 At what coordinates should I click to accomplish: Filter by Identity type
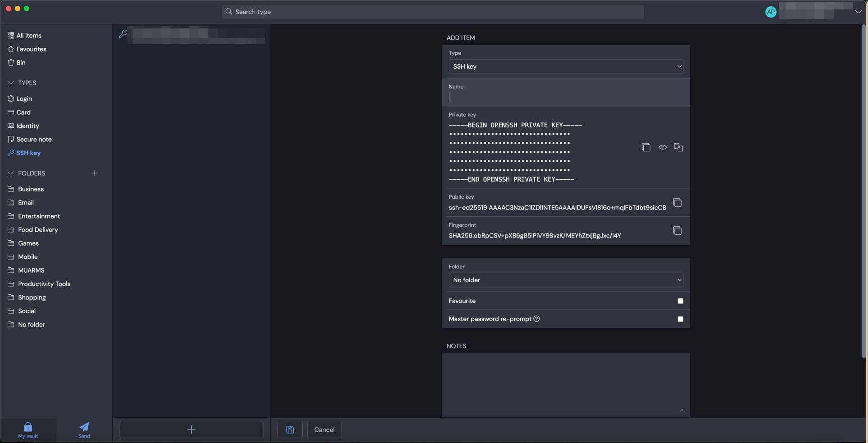coord(23,126)
